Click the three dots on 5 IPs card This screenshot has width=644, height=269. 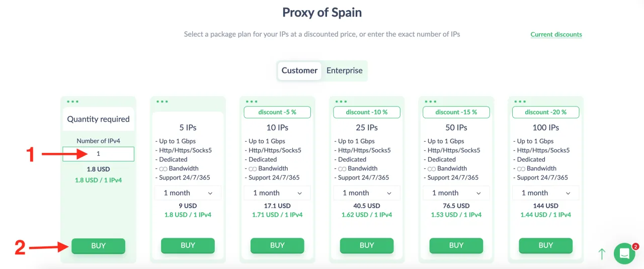coord(162,102)
